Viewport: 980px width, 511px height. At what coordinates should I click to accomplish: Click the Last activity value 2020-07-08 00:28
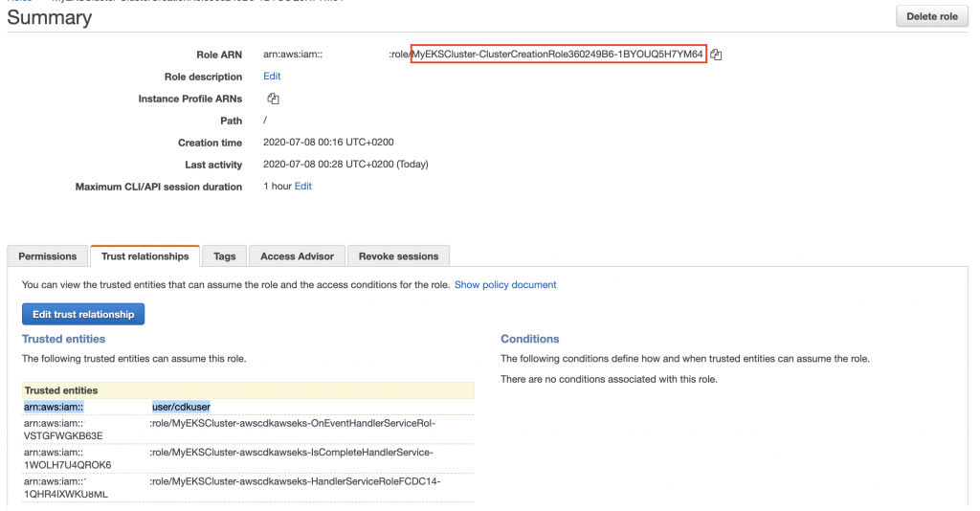pos(345,165)
